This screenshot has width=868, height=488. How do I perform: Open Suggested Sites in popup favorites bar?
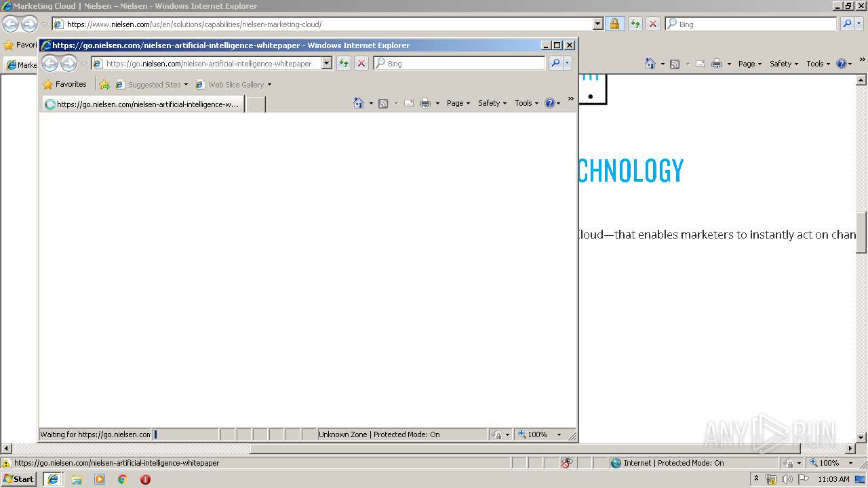[152, 85]
